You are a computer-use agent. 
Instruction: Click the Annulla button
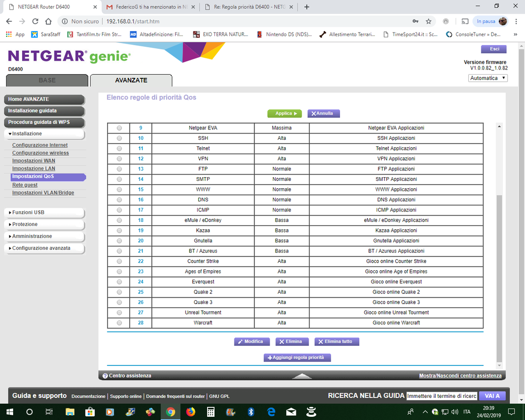point(323,114)
